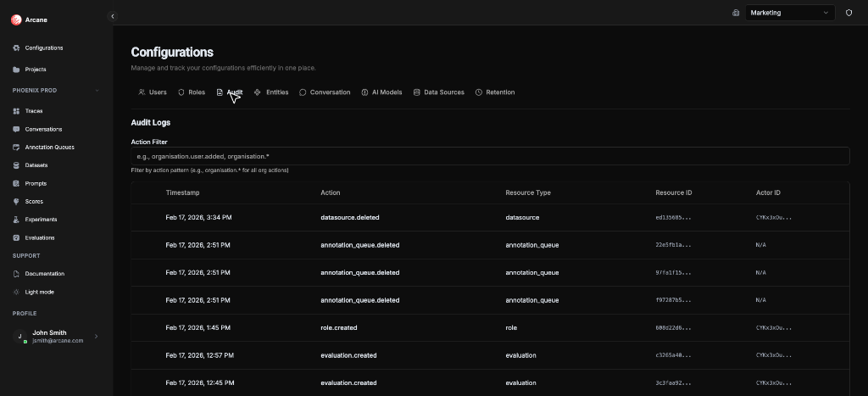This screenshot has width=868, height=396.
Task: Click resource ID c3265a40...
Action: 673,355
